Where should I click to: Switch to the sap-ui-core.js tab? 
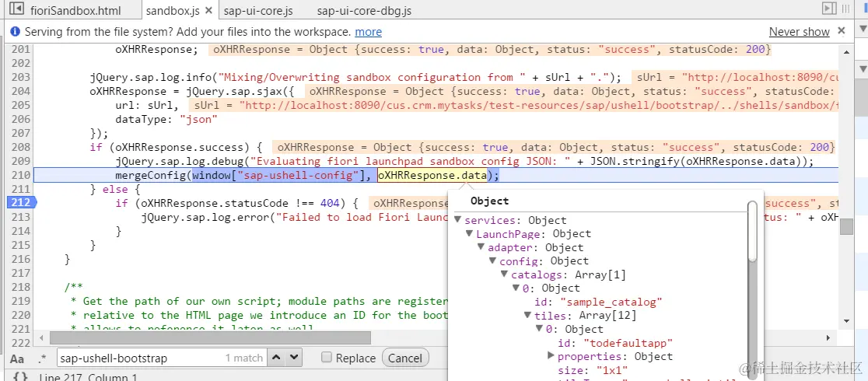(x=258, y=11)
